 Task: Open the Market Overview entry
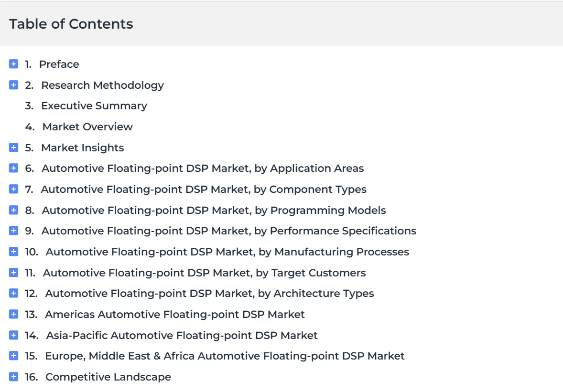point(87,127)
